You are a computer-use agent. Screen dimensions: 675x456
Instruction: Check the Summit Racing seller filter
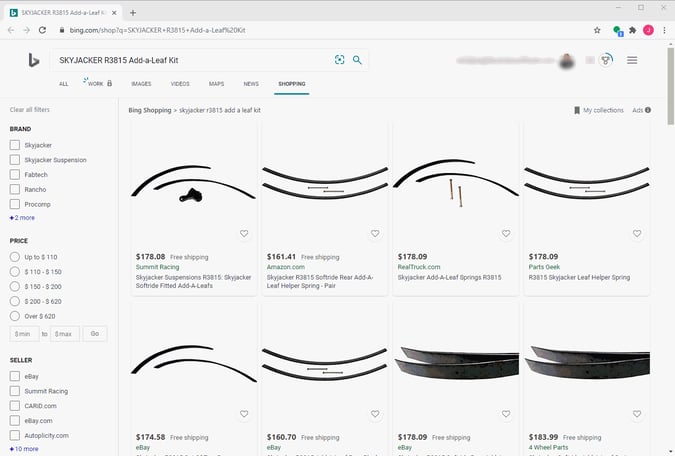tap(15, 391)
